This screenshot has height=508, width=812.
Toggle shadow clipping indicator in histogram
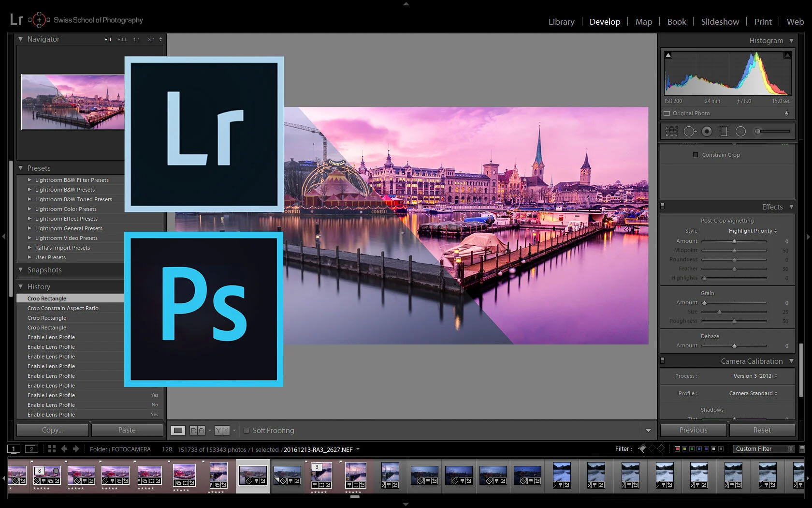[x=668, y=55]
